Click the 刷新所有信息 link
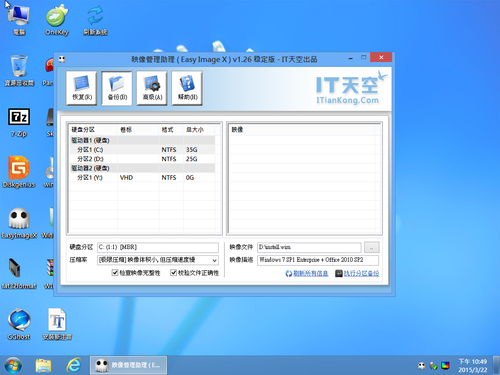500x375 pixels. click(x=311, y=274)
